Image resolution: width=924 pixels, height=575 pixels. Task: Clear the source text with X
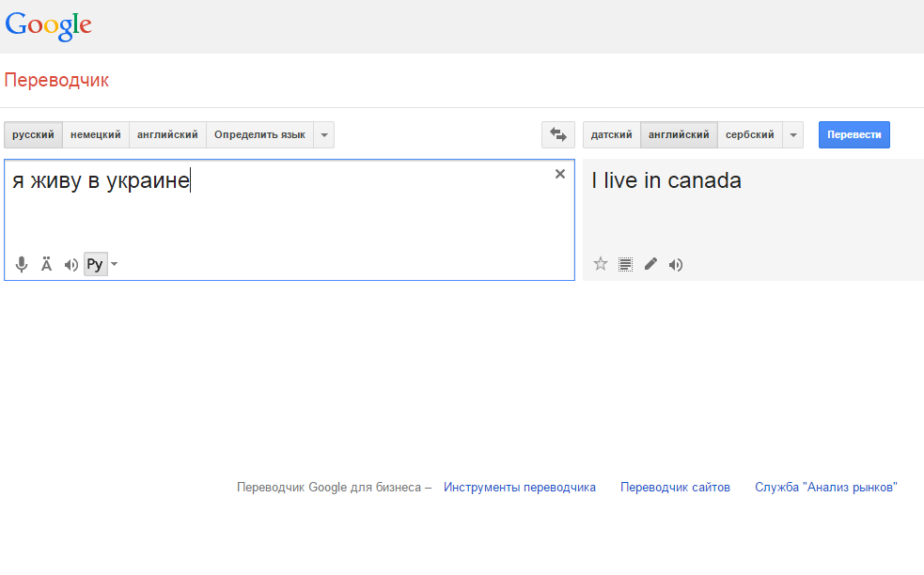[560, 174]
